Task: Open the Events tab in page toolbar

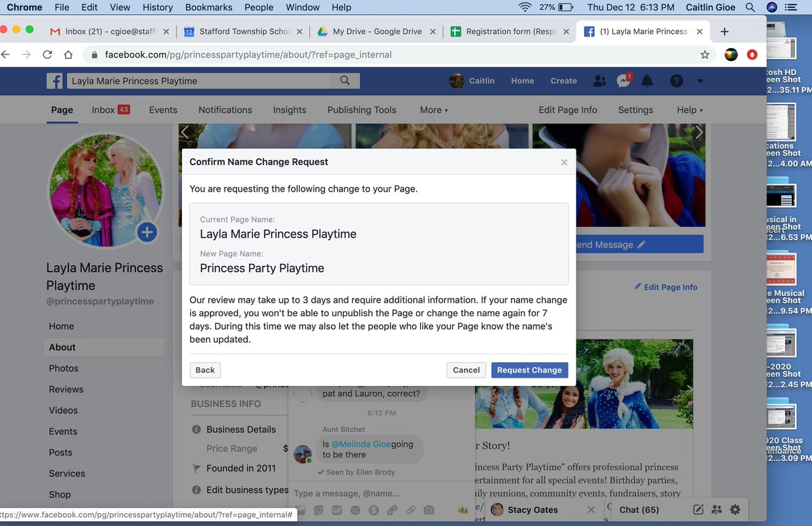Action: tap(163, 110)
